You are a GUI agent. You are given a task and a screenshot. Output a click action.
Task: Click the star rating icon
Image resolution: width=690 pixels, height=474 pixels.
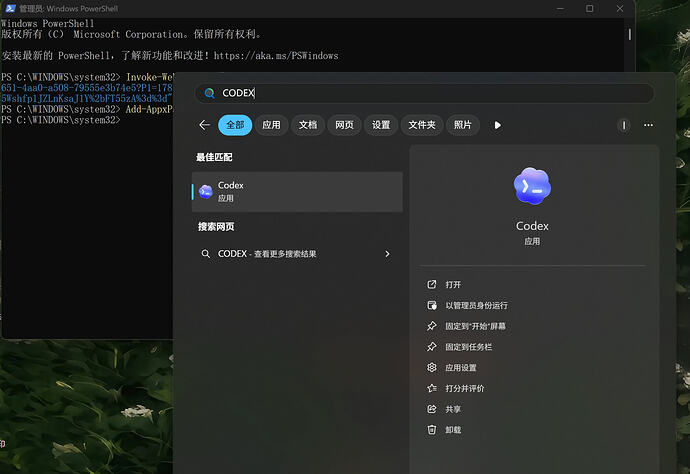(x=432, y=388)
